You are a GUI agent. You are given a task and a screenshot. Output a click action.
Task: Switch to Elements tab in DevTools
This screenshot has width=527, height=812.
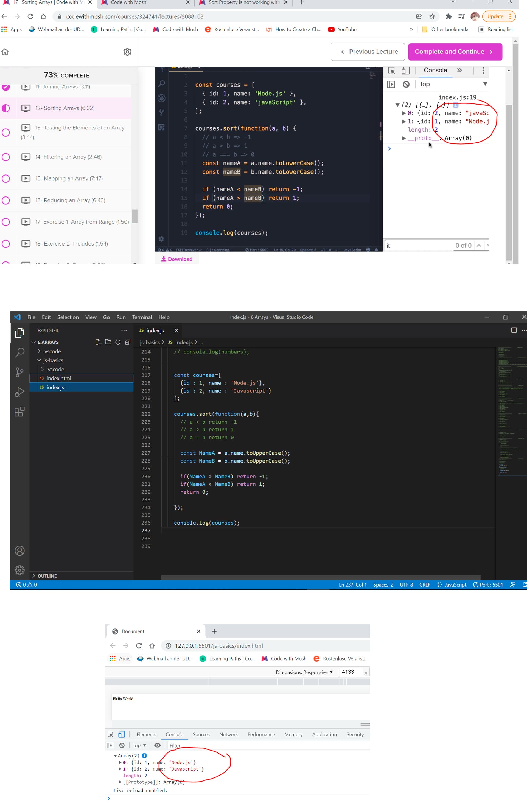pos(146,734)
